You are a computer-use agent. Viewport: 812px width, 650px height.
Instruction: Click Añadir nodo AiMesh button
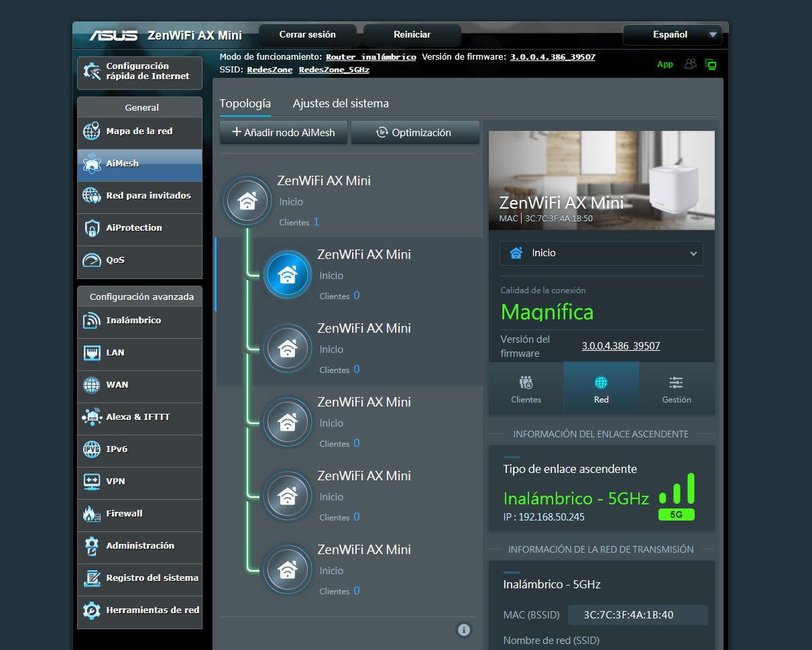tap(282, 133)
